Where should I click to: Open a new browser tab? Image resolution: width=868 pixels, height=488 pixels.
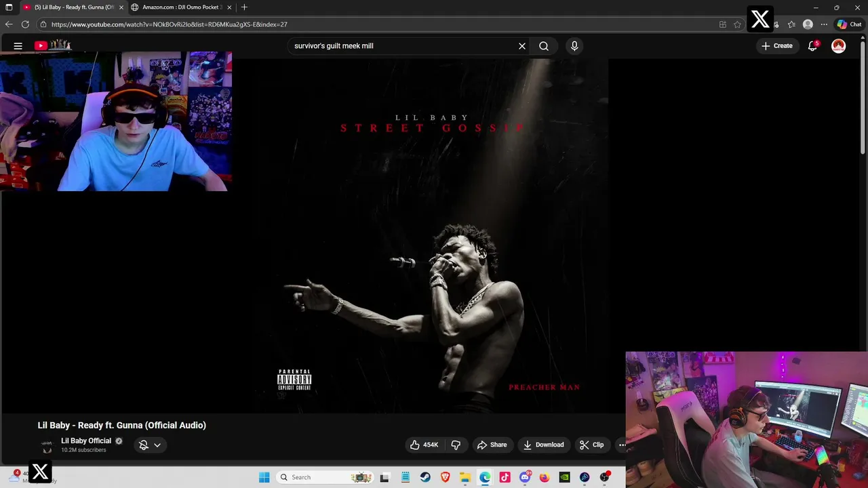pyautogui.click(x=244, y=7)
